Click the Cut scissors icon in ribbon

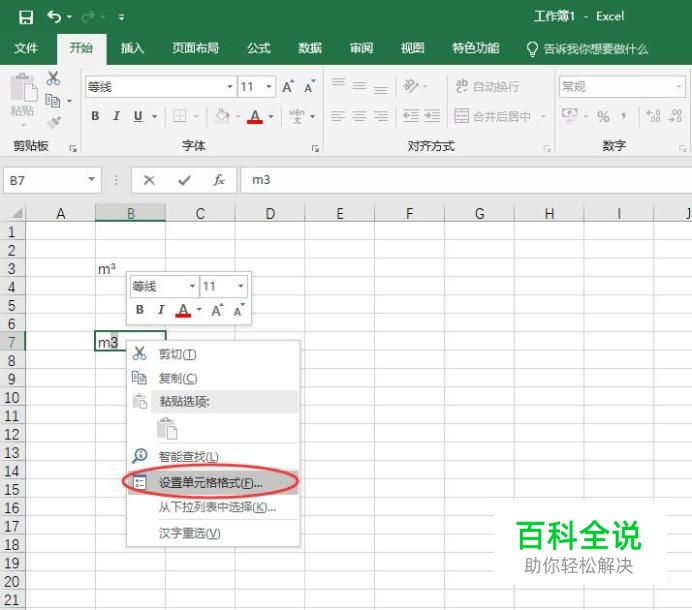[53, 78]
